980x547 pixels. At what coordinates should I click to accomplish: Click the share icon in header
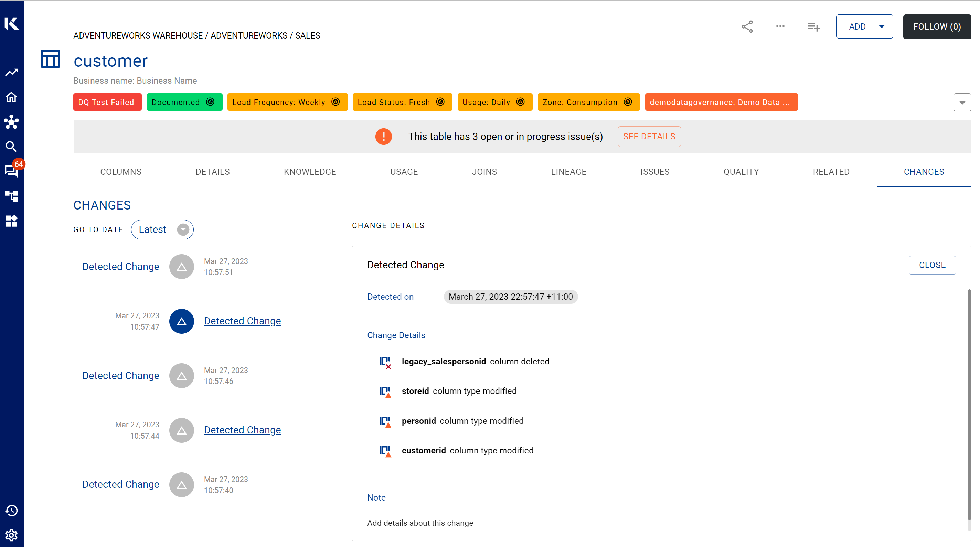747,26
